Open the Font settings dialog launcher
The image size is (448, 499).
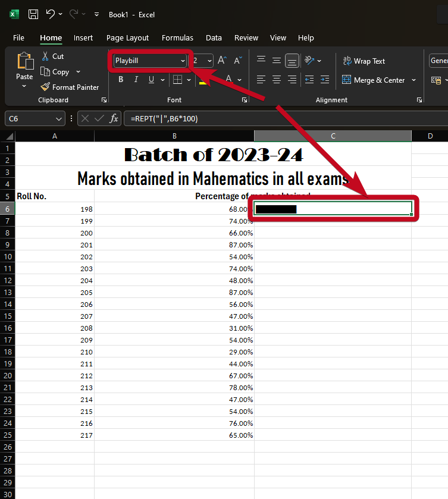pyautogui.click(x=244, y=100)
